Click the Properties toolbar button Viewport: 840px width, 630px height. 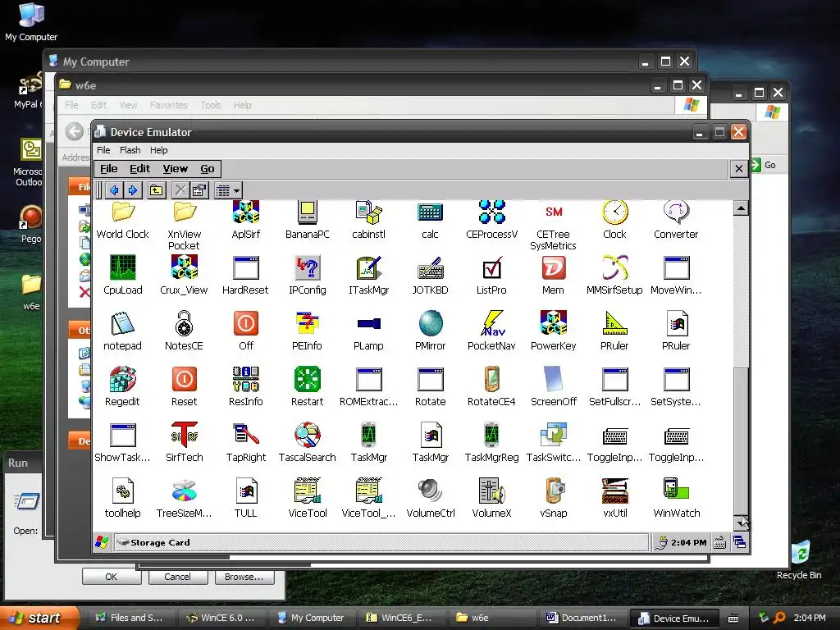pos(199,190)
